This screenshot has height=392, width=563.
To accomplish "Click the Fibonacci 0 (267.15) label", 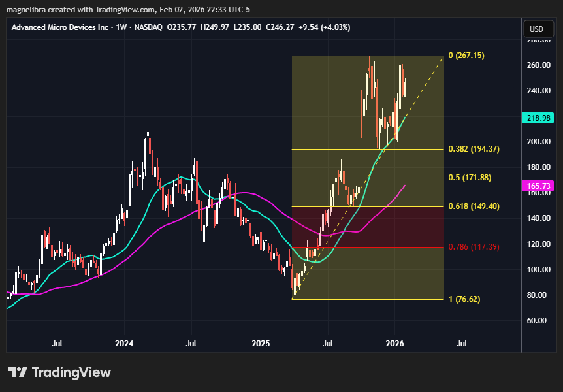I will (x=466, y=56).
